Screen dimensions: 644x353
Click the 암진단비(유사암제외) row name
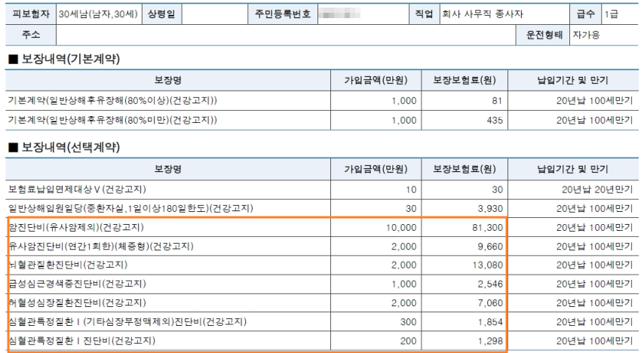(x=76, y=227)
